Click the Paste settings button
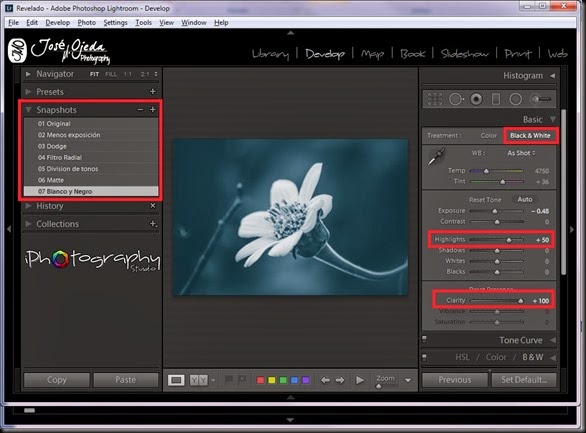This screenshot has height=433, width=586. 126,380
